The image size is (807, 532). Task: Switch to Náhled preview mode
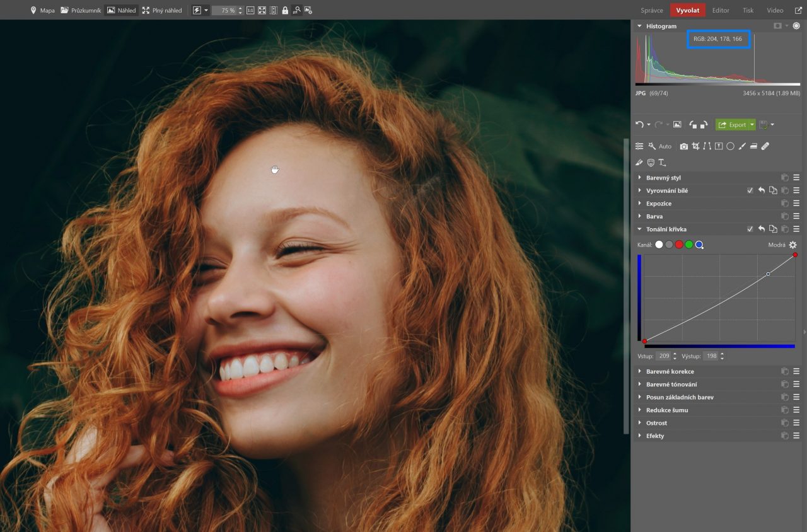[121, 10]
